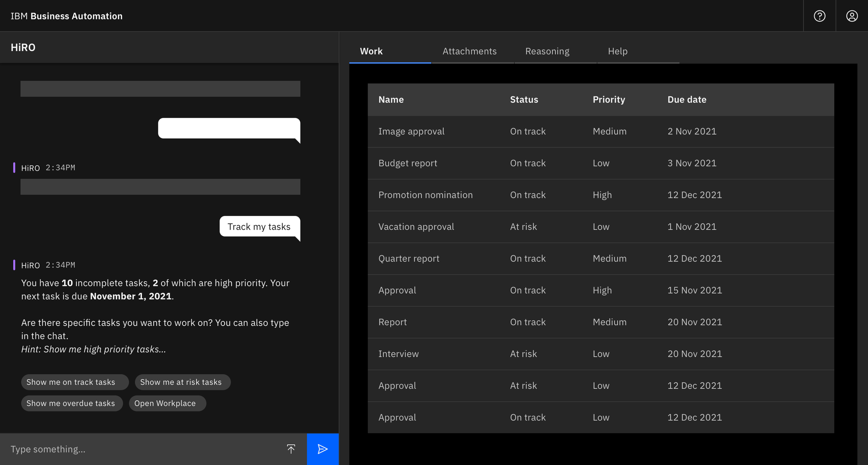This screenshot has width=868, height=465.
Task: Click the 2 Nov 2021 due date
Action: point(692,131)
